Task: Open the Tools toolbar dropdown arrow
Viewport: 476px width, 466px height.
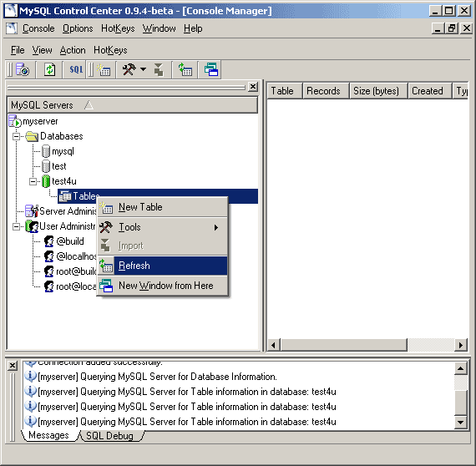Action: 144,69
